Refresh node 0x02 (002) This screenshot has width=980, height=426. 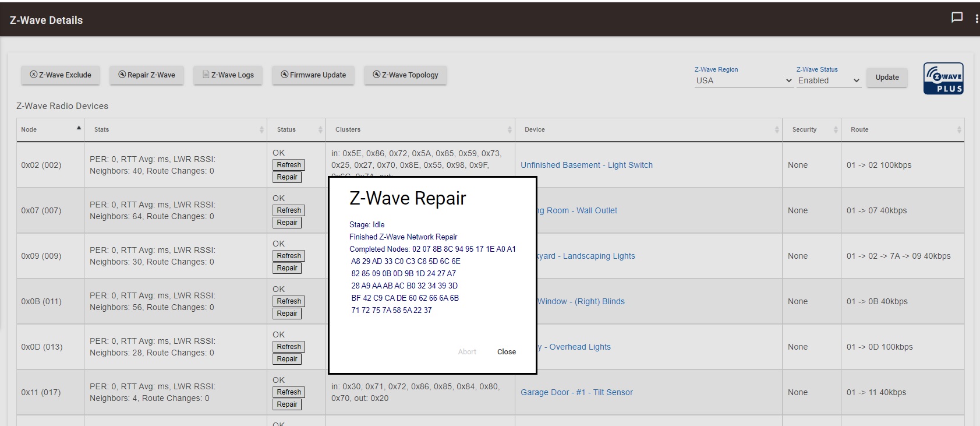click(x=289, y=165)
